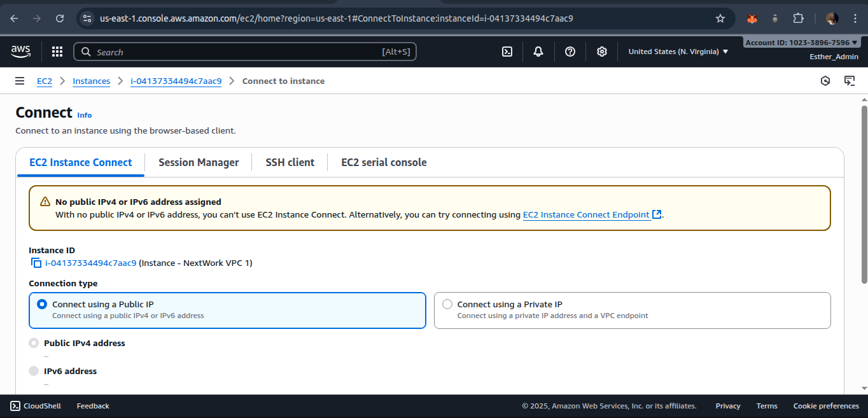Reload the page with the refresh icon
Viewport: 868px width, 418px height.
point(60,18)
